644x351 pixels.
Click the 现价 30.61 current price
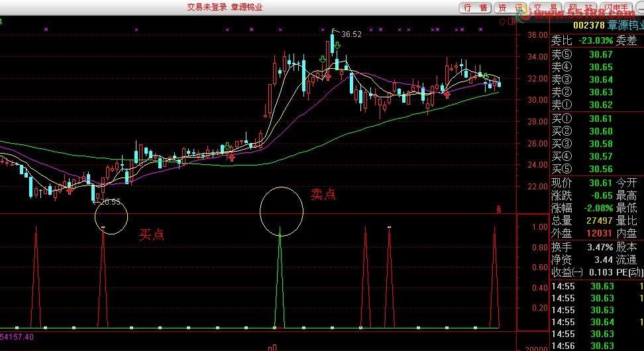point(601,183)
